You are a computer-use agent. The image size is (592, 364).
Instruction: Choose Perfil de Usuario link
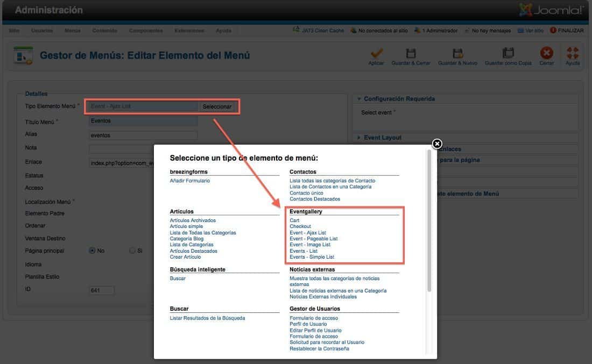tap(308, 324)
